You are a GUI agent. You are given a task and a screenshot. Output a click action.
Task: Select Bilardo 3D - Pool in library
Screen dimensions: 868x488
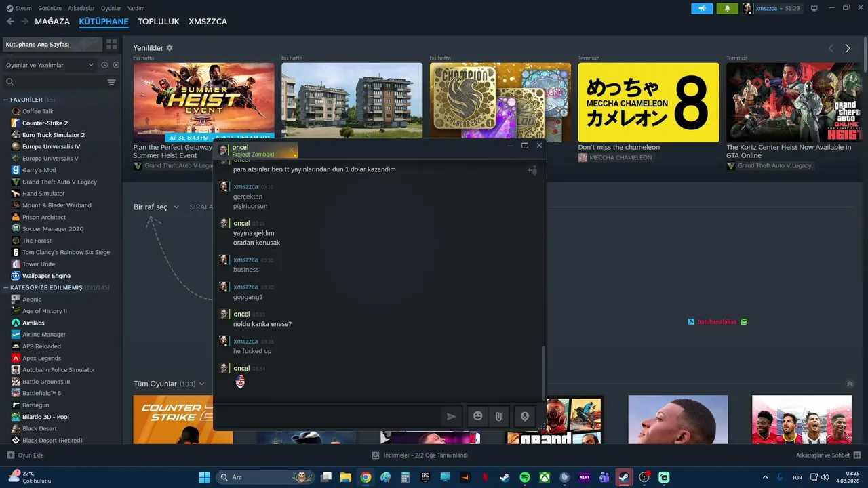click(45, 417)
